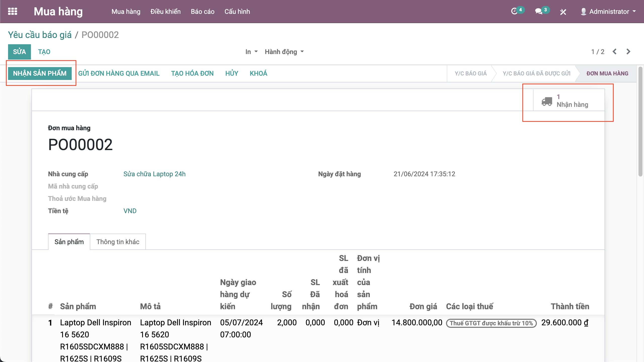The height and width of the screenshot is (362, 644).
Task: Open supplier link Sửa chữa Laptop 24h
Action: coord(154,174)
